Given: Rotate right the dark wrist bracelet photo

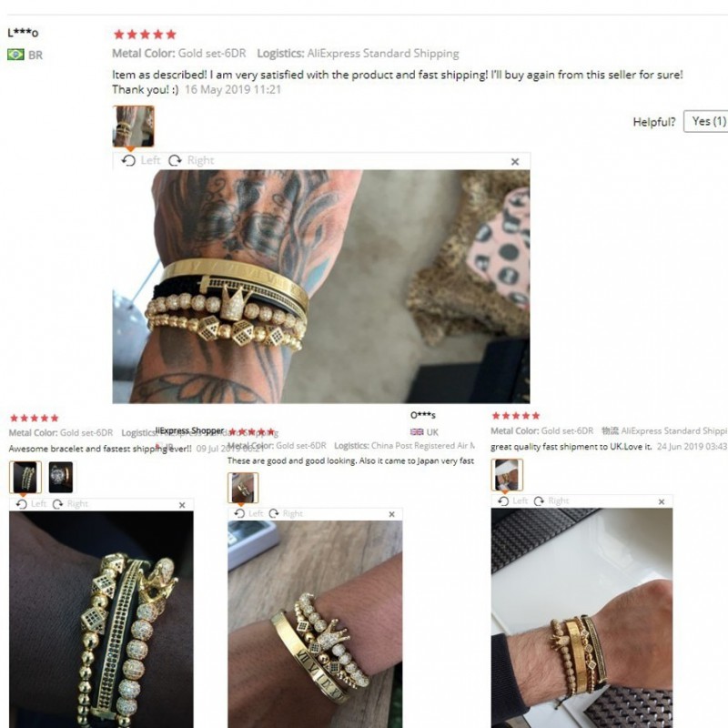Looking at the screenshot, I should (x=70, y=504).
